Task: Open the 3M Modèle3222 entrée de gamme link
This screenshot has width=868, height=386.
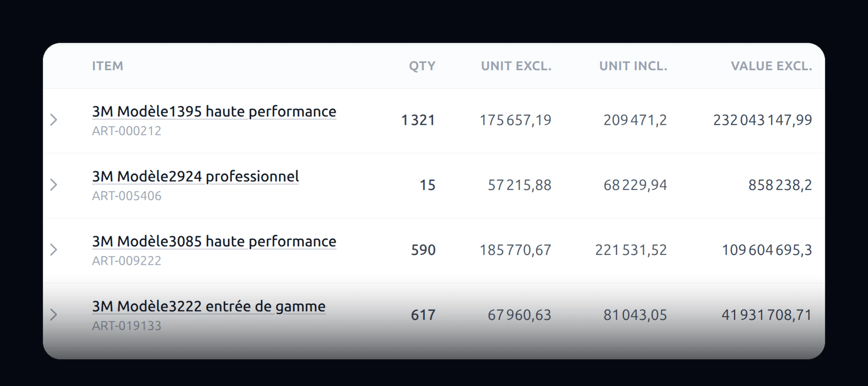Action: pyautogui.click(x=209, y=306)
